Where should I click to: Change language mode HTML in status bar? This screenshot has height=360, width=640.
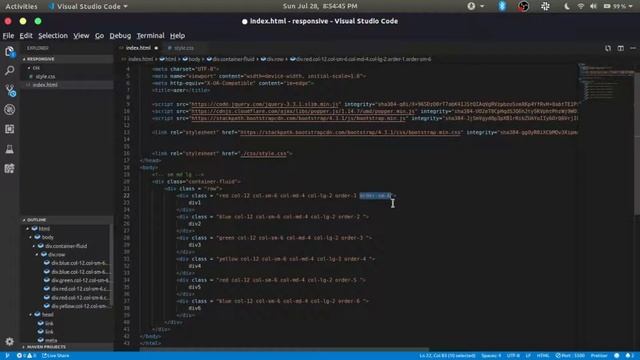point(543,356)
